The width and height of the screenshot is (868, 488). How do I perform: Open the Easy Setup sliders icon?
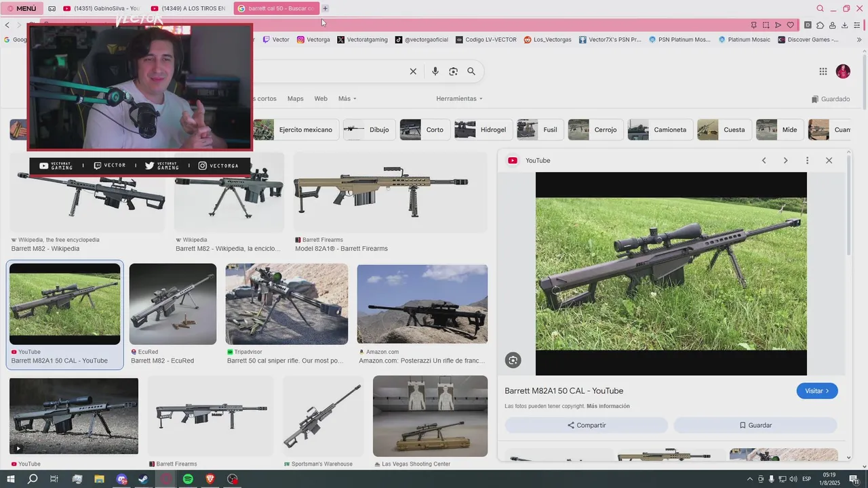[x=857, y=25]
